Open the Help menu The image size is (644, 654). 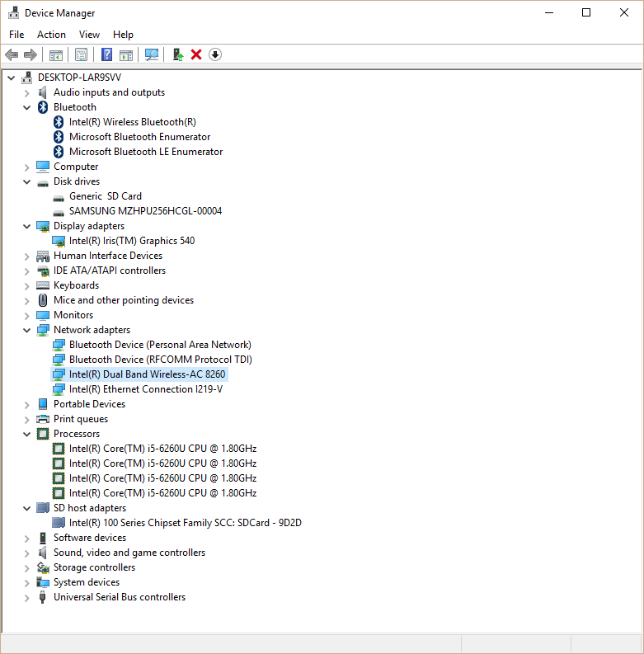pyautogui.click(x=123, y=35)
